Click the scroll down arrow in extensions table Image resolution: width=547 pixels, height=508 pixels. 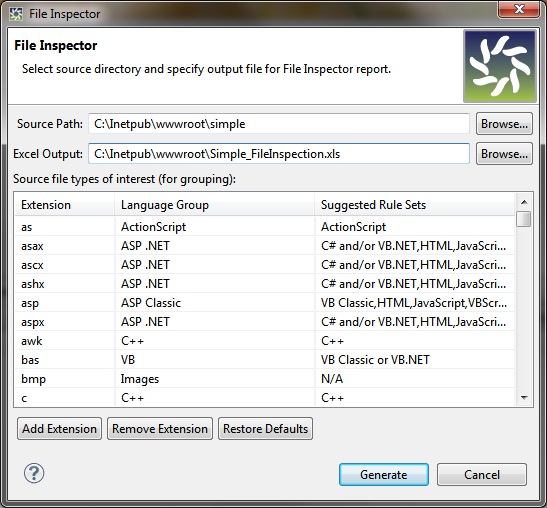[524, 397]
